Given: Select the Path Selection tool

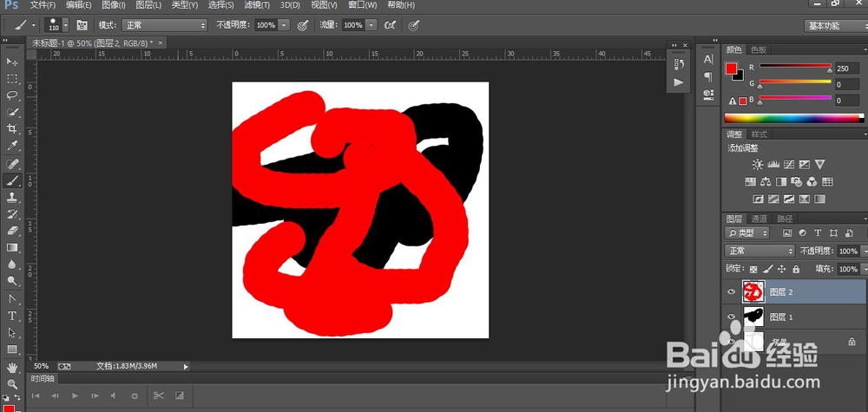Looking at the screenshot, I should click(x=12, y=333).
